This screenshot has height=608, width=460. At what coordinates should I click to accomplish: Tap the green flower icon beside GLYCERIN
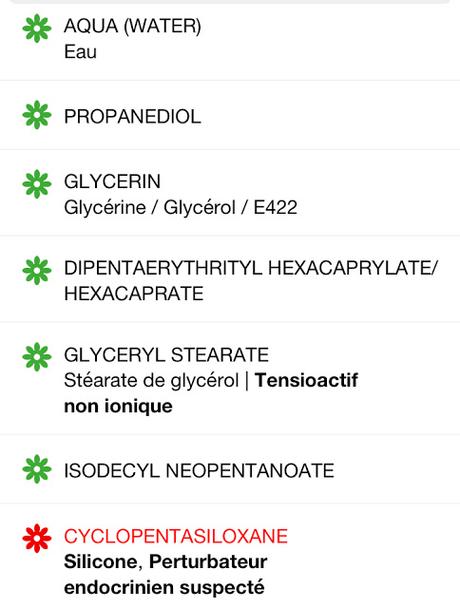[x=37, y=184]
